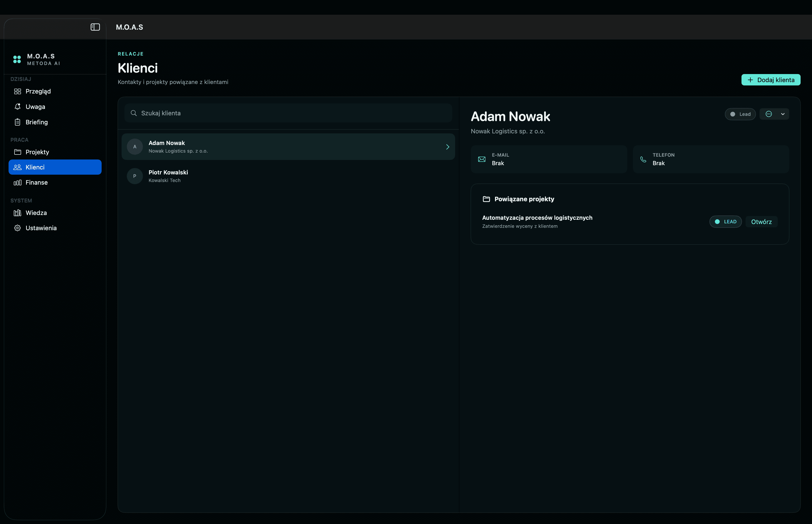
Task: Click the Lead status pill beside Adam Nowak
Action: click(740, 114)
